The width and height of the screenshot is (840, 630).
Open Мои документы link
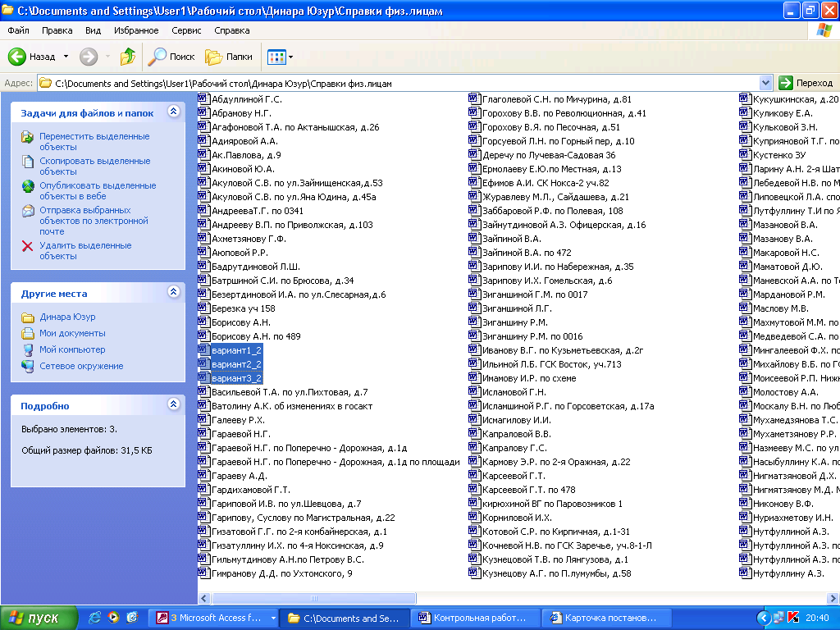coord(72,333)
